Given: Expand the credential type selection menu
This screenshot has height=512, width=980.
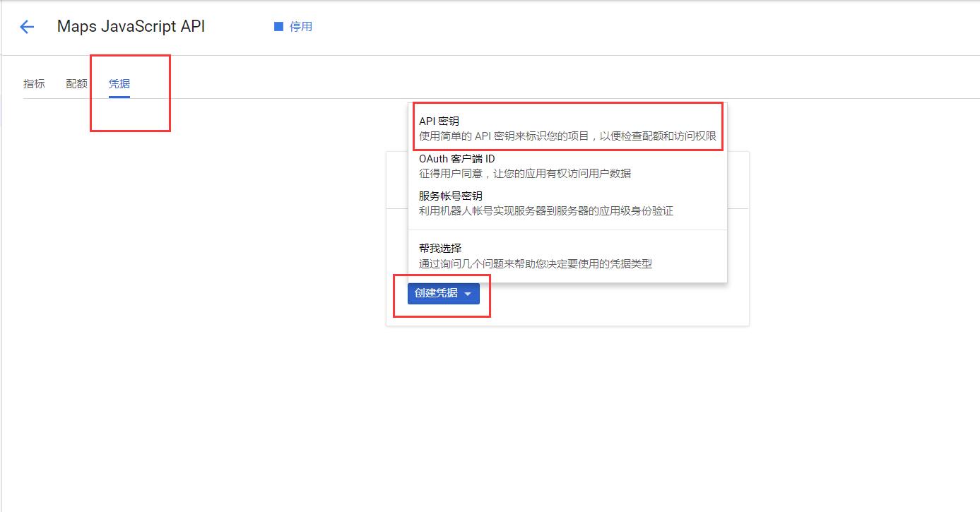Looking at the screenshot, I should click(x=468, y=293).
